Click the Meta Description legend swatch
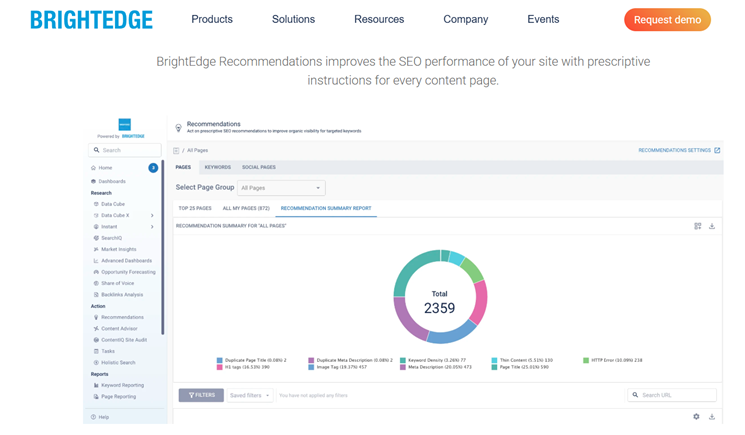The image size is (745, 435). pos(403,367)
